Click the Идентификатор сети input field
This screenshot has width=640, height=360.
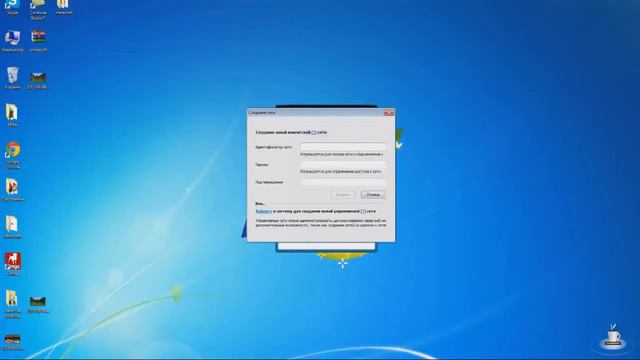pos(343,147)
